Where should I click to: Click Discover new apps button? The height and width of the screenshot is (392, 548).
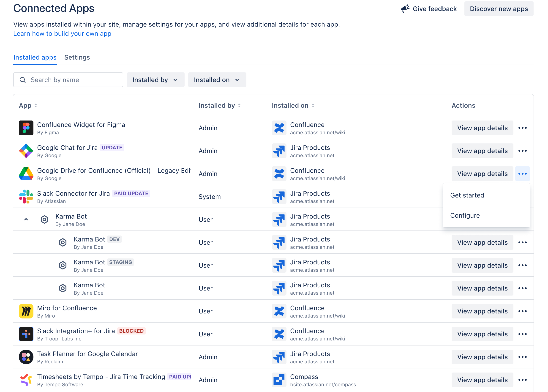pos(499,9)
